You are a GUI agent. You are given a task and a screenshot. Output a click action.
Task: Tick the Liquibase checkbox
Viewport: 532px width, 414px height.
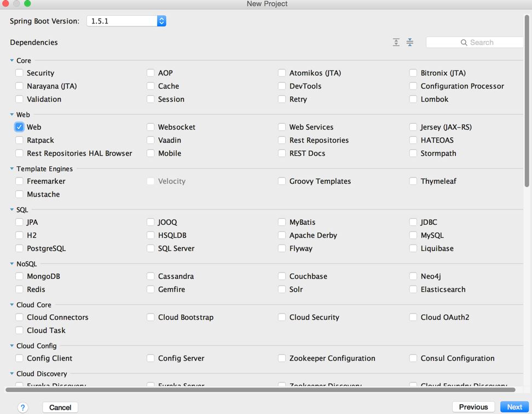pos(413,248)
